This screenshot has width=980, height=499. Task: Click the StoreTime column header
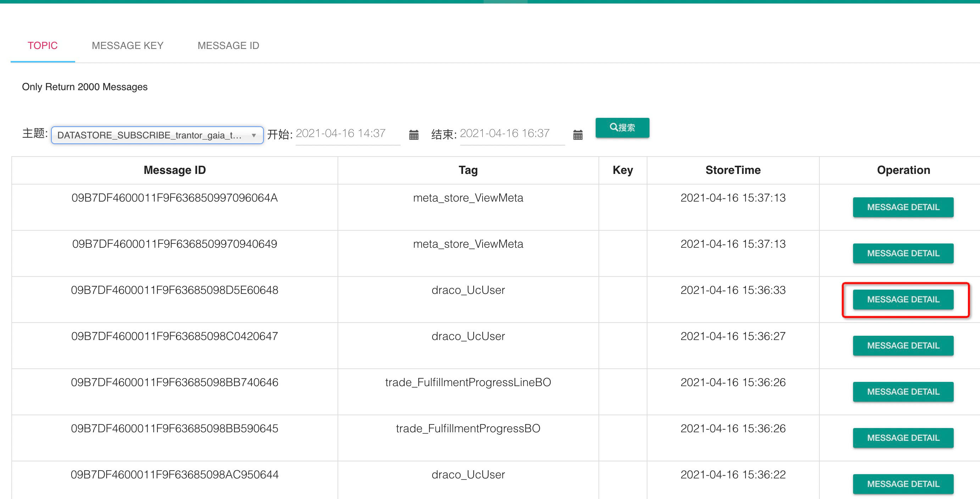pyautogui.click(x=733, y=170)
